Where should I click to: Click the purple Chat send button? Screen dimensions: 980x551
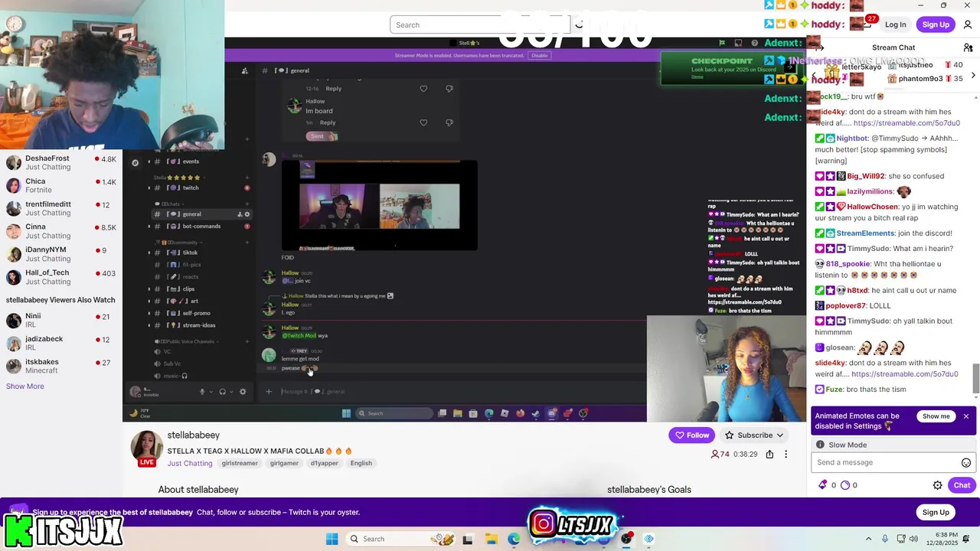pyautogui.click(x=962, y=485)
